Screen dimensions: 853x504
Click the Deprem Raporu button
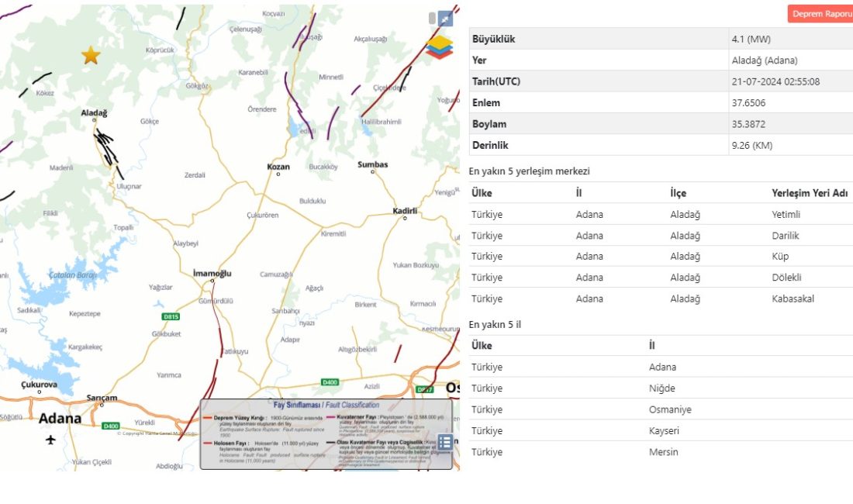pyautogui.click(x=820, y=14)
